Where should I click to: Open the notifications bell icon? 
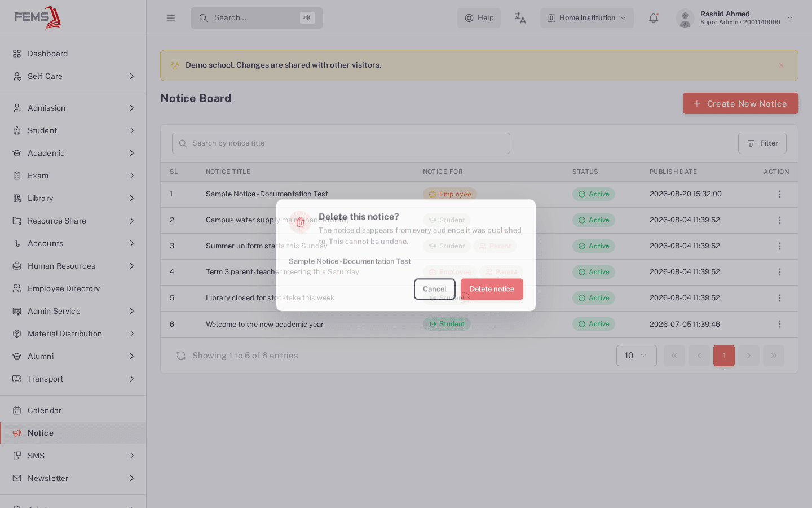point(654,18)
